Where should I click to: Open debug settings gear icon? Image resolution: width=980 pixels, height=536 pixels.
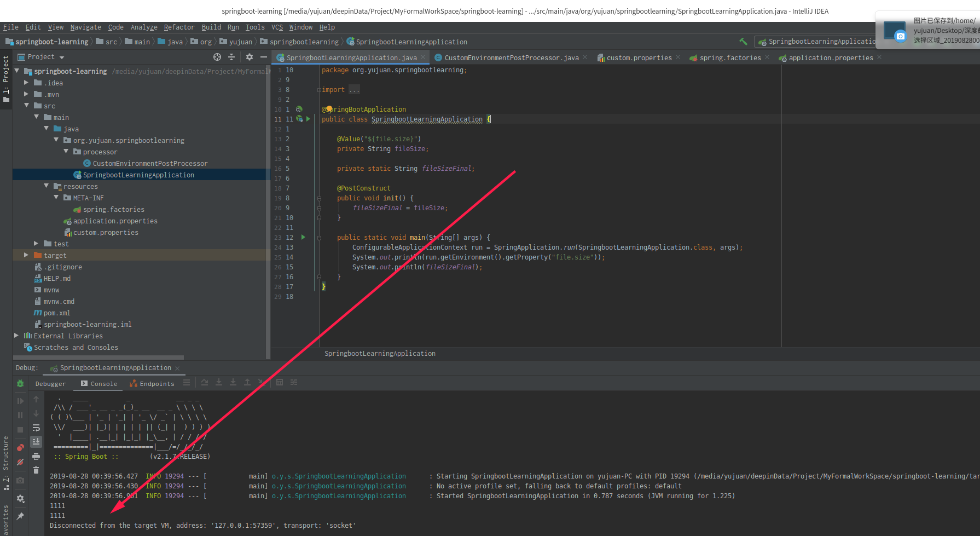[x=20, y=499]
